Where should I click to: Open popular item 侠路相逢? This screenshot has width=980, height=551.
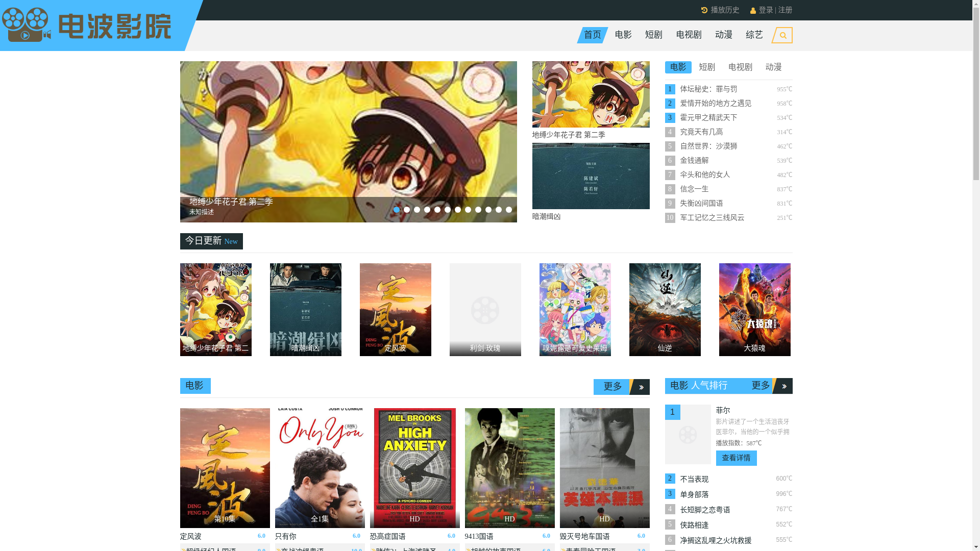tap(694, 525)
